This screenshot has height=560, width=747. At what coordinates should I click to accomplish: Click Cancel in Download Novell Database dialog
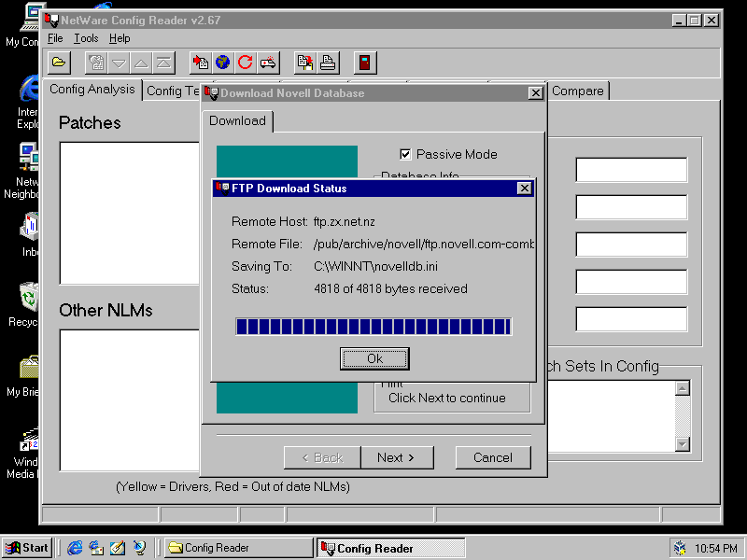(493, 457)
